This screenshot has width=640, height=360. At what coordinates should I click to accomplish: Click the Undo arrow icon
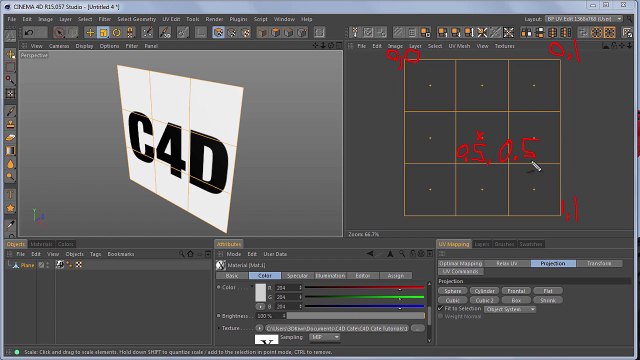(29, 33)
